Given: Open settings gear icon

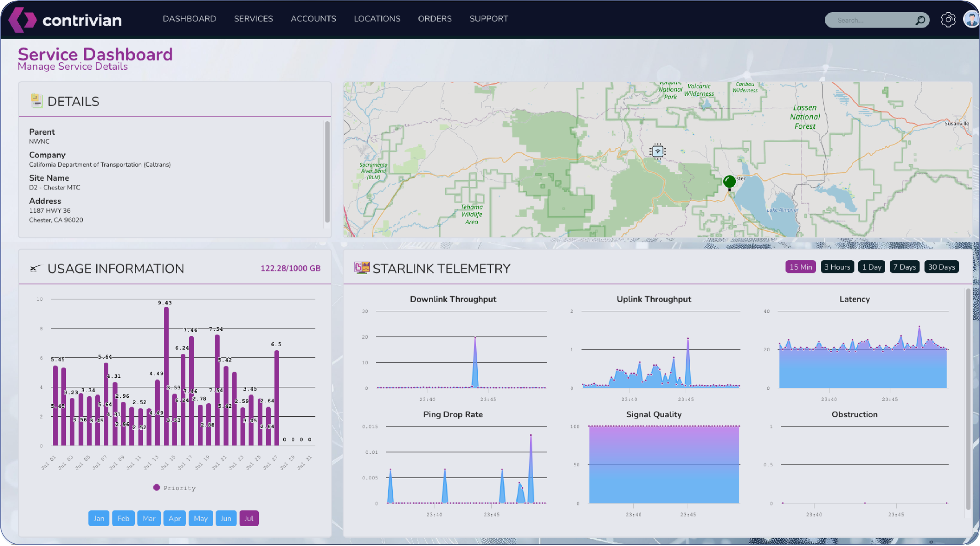Looking at the screenshot, I should [x=948, y=20].
